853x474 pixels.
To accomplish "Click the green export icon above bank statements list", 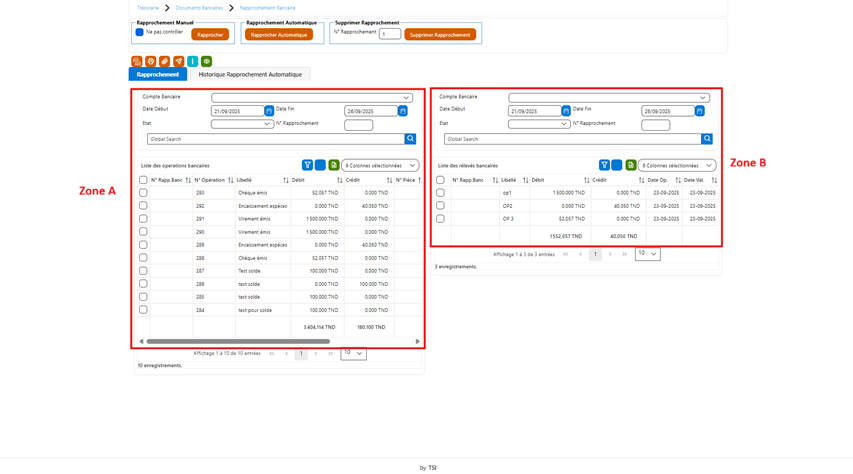I will [x=631, y=165].
